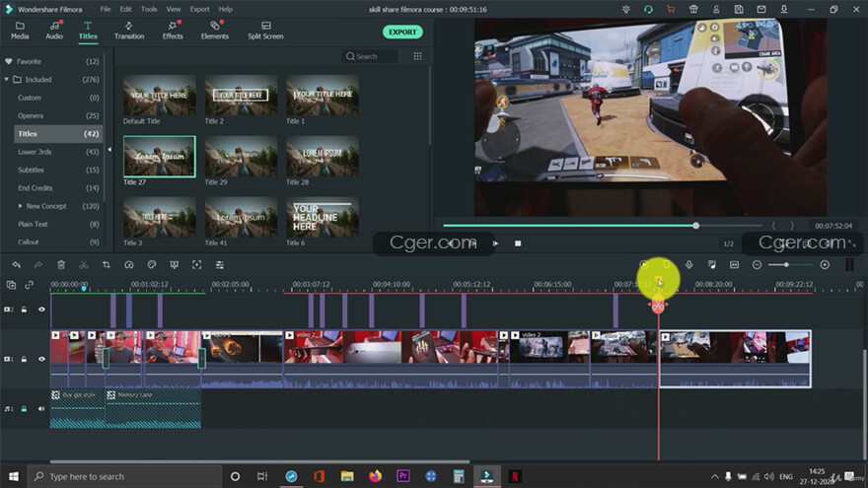Select the Lower 3rds category
This screenshot has height=488, width=868.
tap(57, 152)
